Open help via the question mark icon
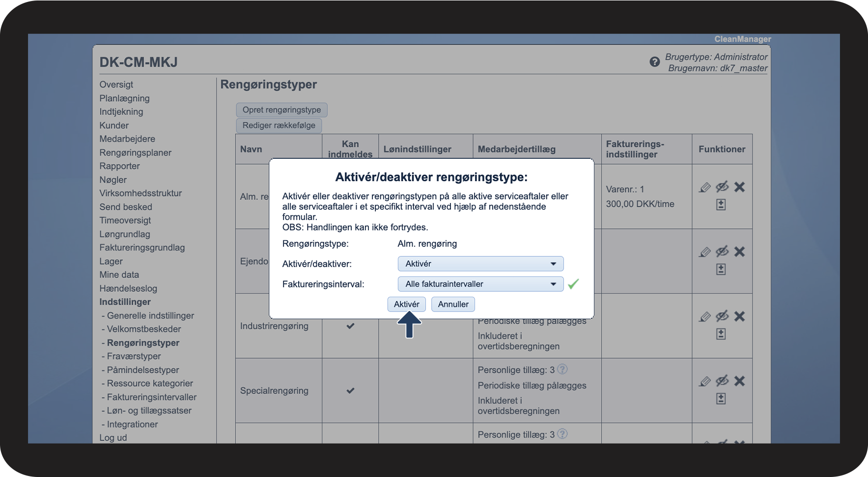This screenshot has height=477, width=868. coord(654,62)
